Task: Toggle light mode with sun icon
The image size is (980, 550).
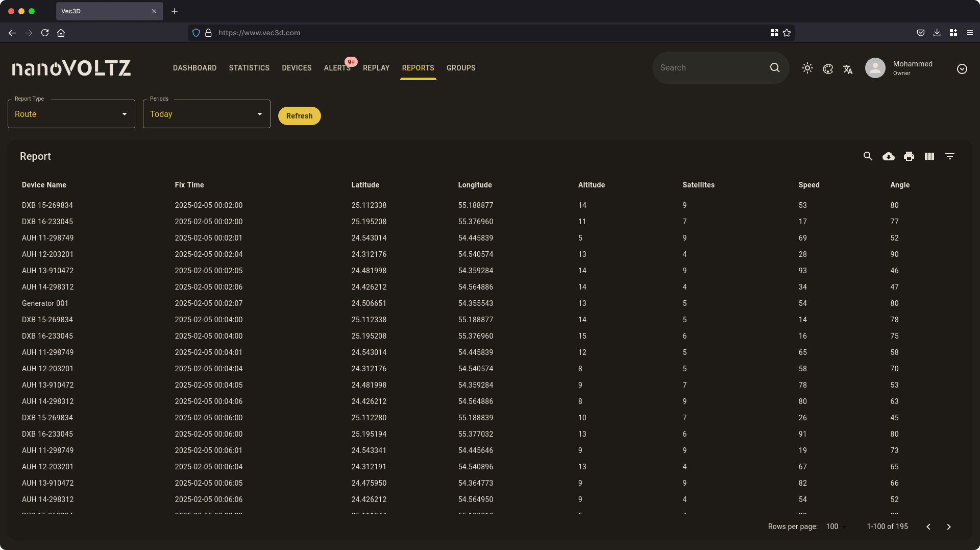Action: [x=807, y=68]
